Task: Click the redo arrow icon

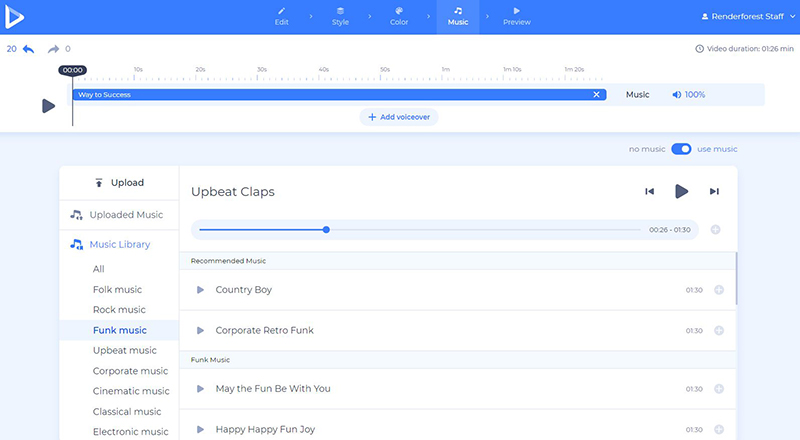Action: tap(53, 48)
